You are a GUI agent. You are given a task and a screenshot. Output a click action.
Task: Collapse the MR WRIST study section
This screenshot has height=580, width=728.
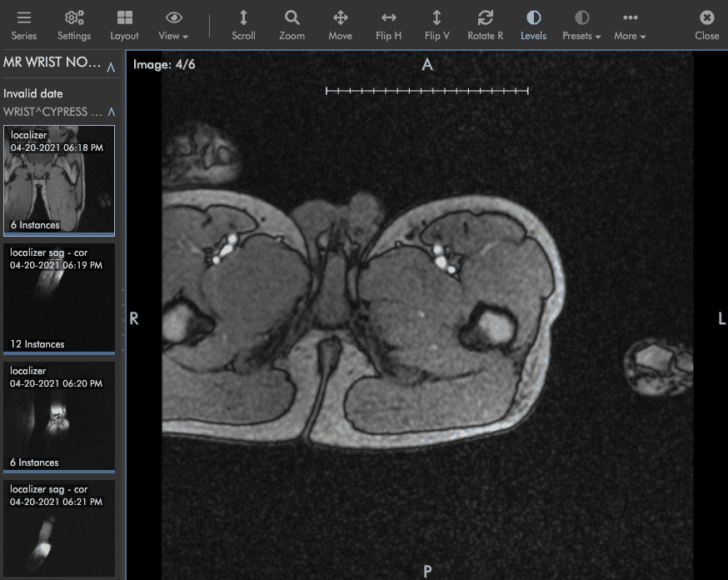coord(109,62)
